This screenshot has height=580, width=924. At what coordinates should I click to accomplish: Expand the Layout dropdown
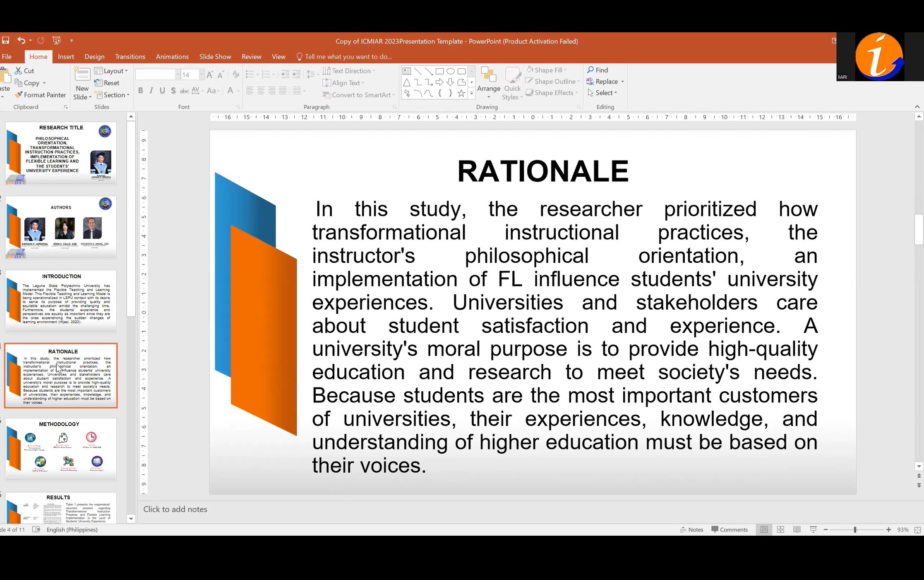[x=111, y=71]
